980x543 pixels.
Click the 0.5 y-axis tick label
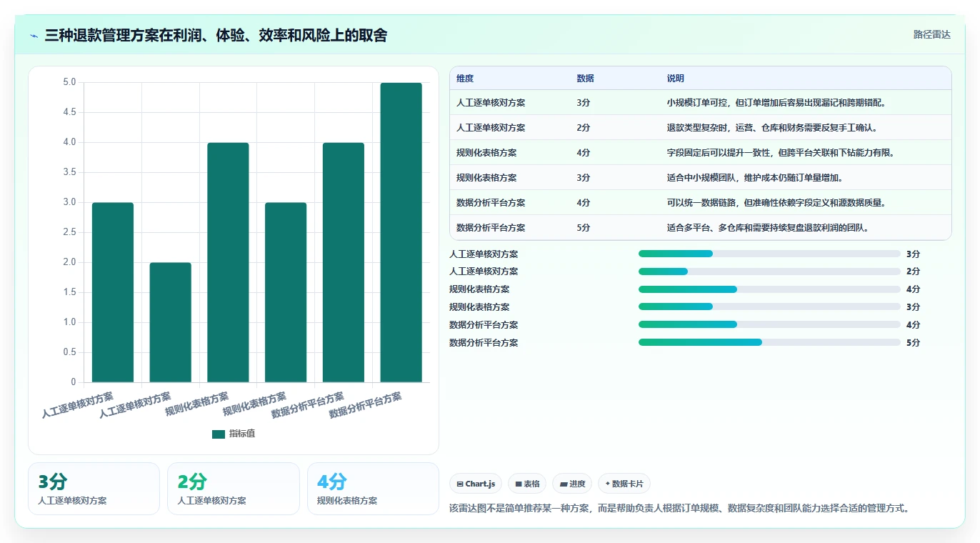[x=69, y=352]
